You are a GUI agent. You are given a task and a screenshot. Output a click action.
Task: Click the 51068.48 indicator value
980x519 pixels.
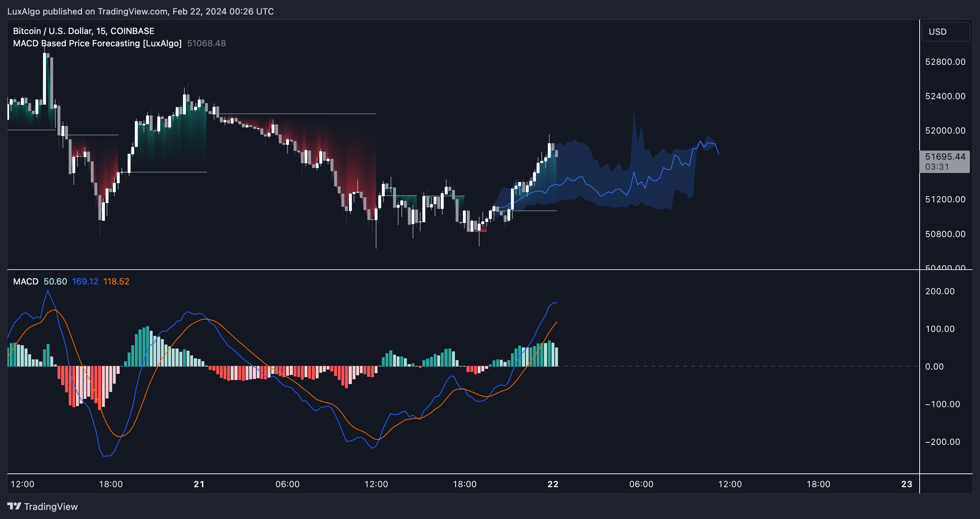point(206,43)
